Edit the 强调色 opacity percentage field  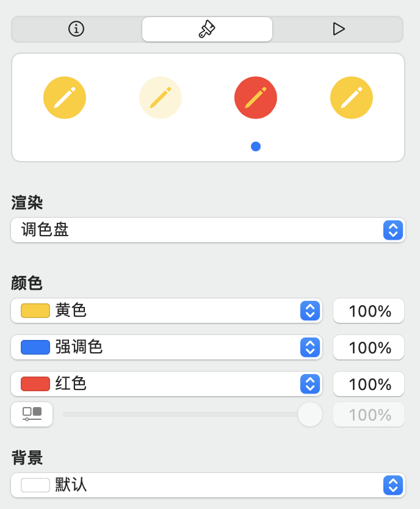coord(369,347)
